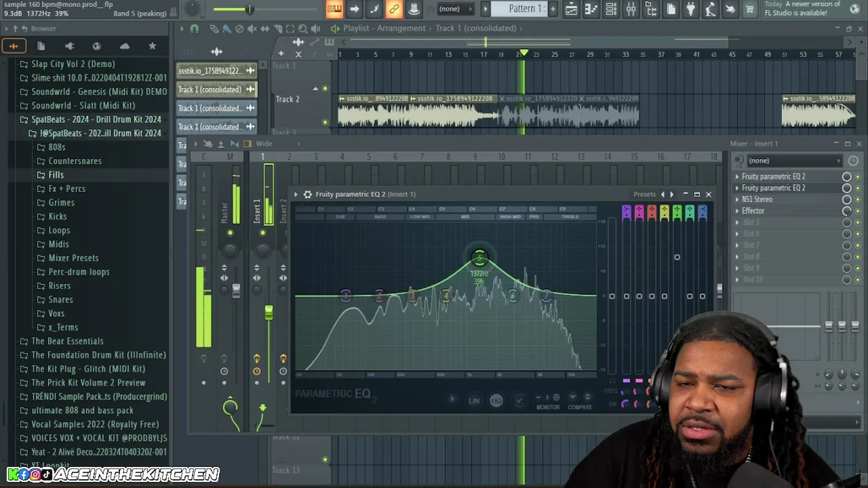Open the Presets menu in EQ window
This screenshot has width=868, height=488.
644,195
